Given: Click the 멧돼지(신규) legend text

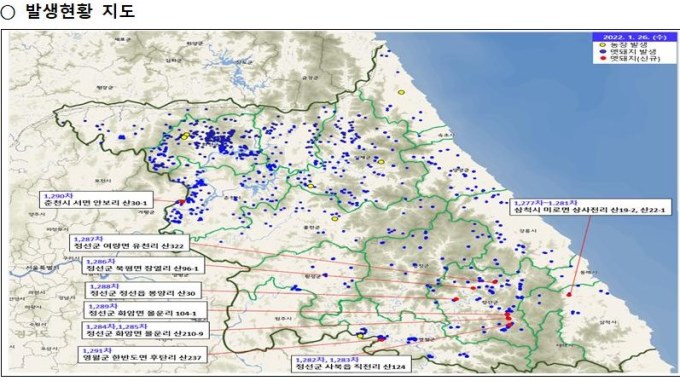Looking at the screenshot, I should (x=635, y=58).
